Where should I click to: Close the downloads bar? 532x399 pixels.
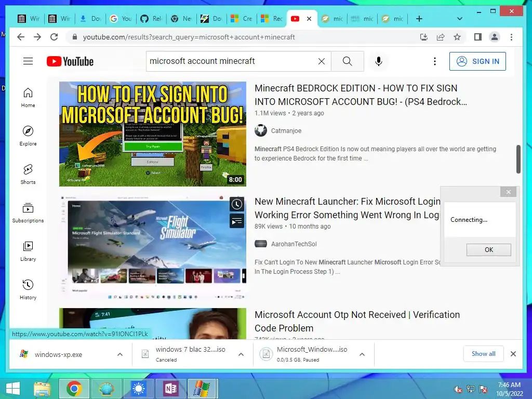[513, 354]
